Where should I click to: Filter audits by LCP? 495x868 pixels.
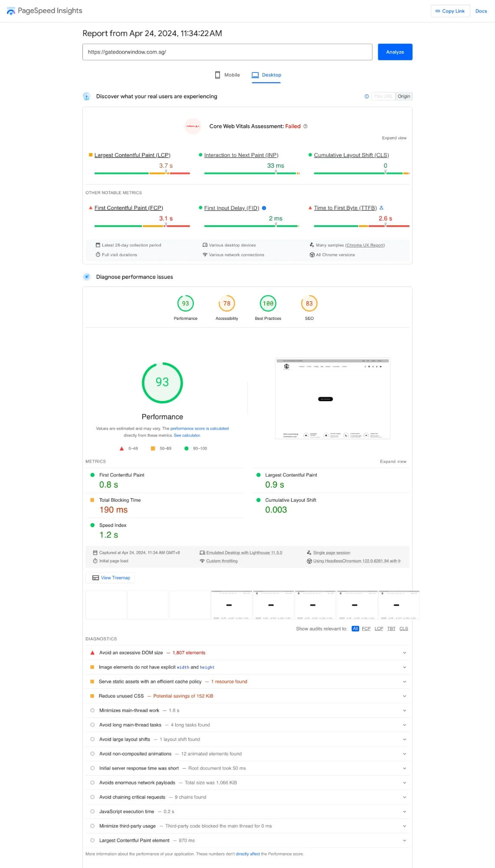pos(379,629)
